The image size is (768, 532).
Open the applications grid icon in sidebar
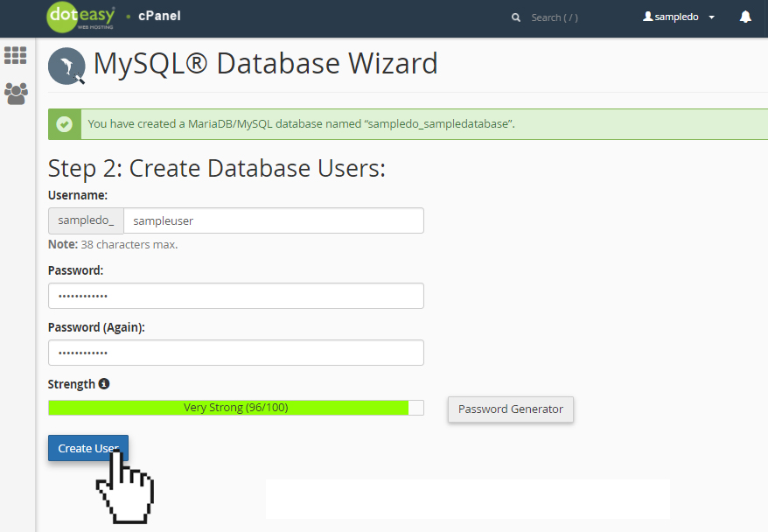16,55
